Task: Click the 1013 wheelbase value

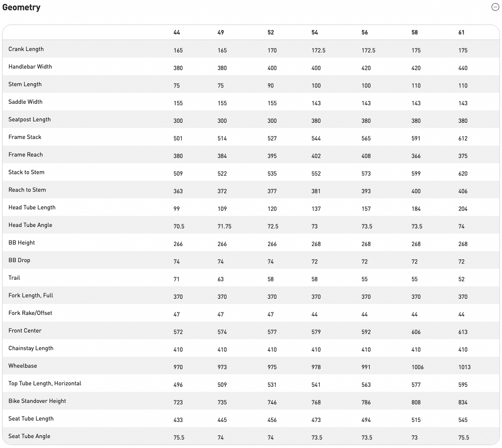Action: click(x=464, y=367)
